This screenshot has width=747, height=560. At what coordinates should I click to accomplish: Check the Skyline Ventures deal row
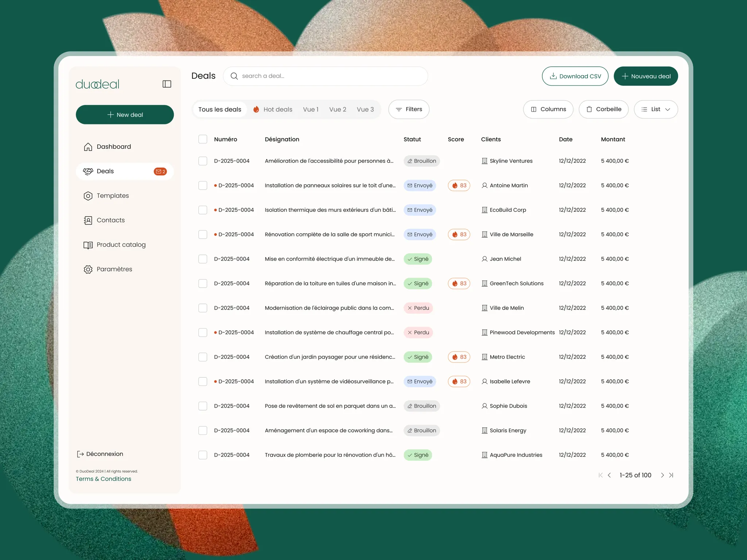(203, 161)
